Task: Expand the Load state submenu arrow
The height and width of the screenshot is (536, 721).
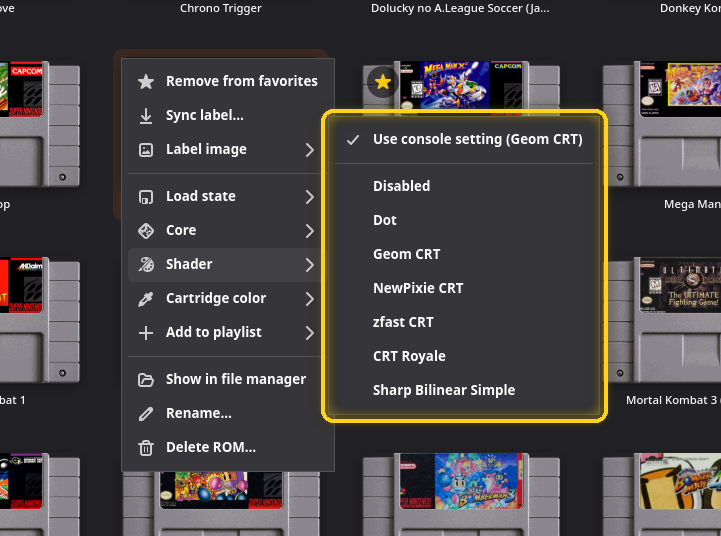Action: point(310,197)
